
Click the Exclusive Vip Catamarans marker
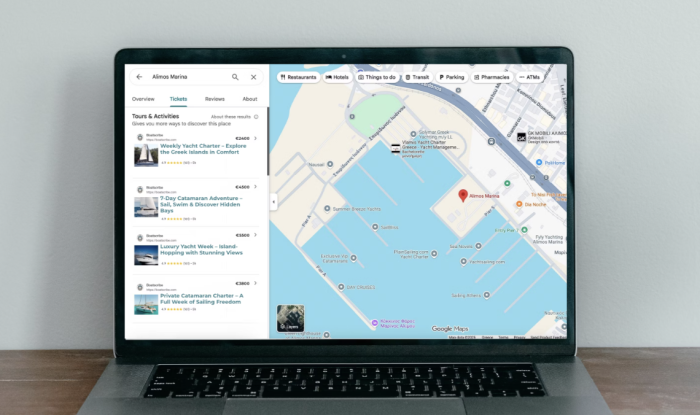pyautogui.click(x=354, y=258)
